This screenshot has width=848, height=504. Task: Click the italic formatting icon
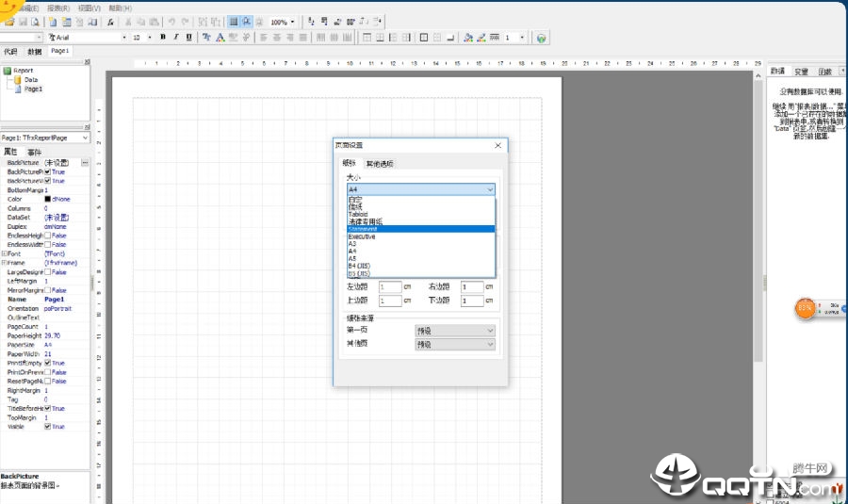pyautogui.click(x=176, y=38)
